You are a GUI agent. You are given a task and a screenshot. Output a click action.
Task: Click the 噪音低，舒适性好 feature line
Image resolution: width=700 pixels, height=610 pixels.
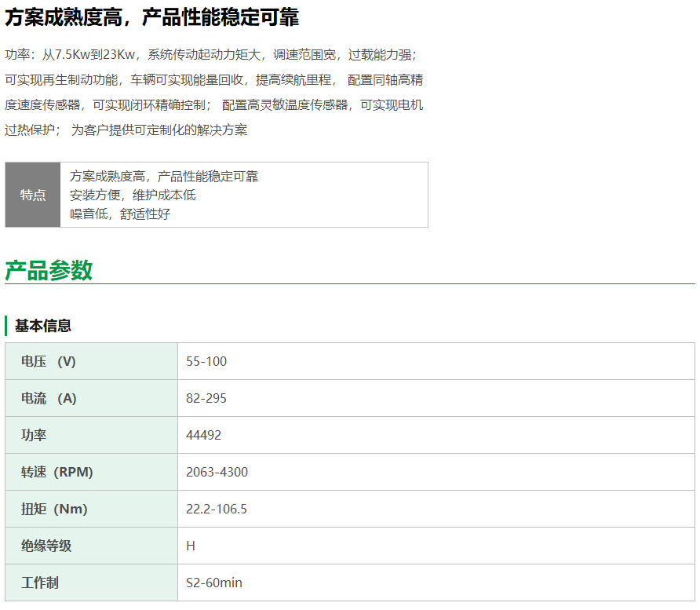click(120, 214)
